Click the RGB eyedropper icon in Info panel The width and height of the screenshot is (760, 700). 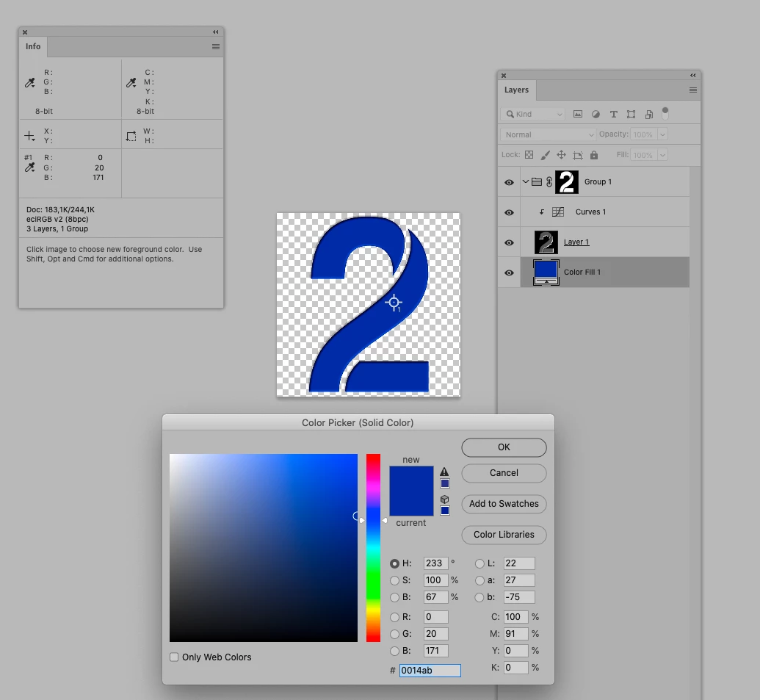coord(29,83)
